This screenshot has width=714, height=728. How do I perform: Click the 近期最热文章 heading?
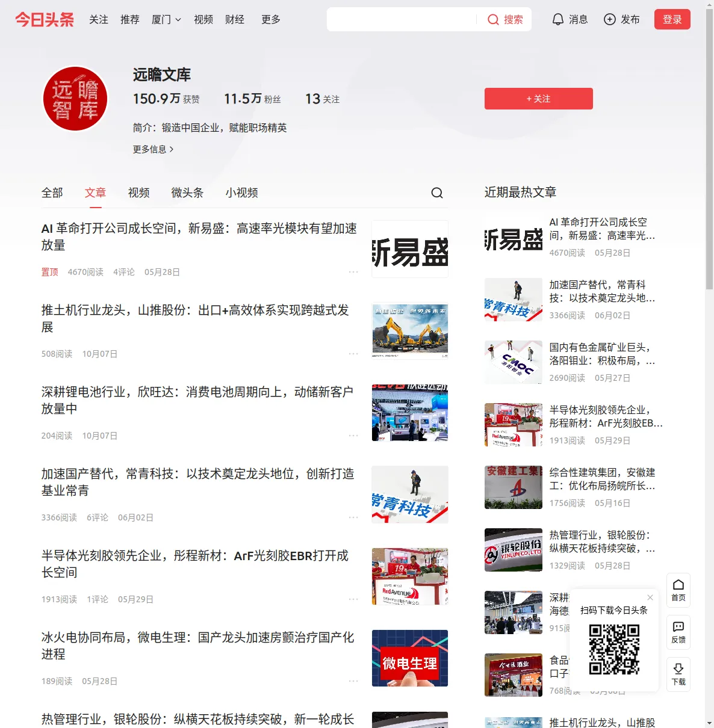click(520, 192)
